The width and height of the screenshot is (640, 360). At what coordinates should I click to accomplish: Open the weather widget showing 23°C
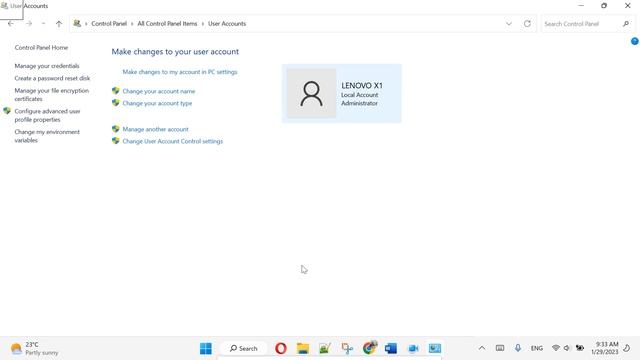[35, 348]
